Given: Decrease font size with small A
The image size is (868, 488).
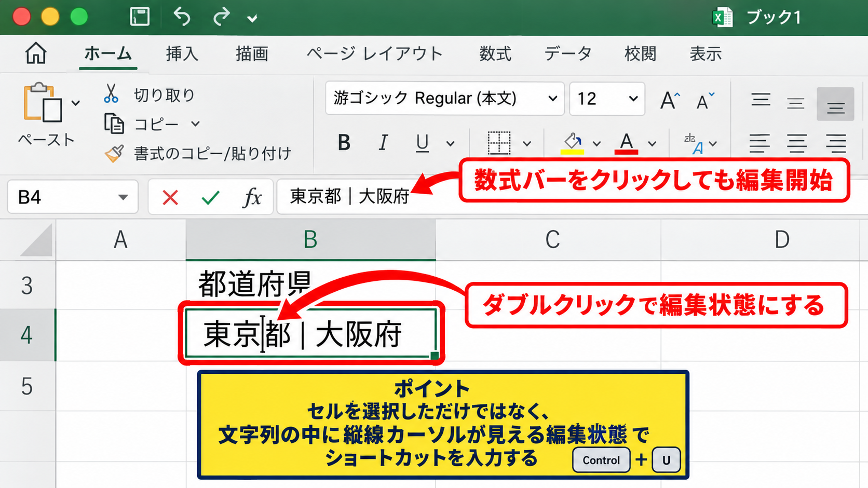Looking at the screenshot, I should click(x=705, y=101).
